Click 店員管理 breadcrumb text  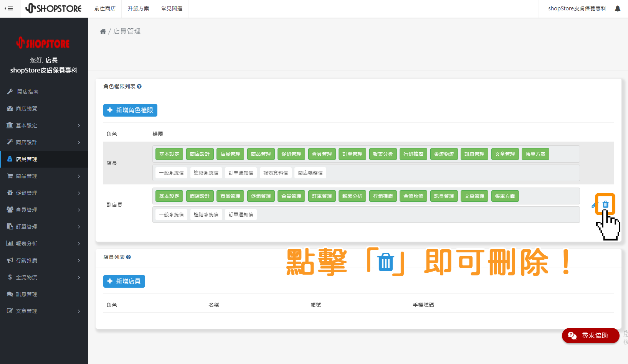point(127,31)
